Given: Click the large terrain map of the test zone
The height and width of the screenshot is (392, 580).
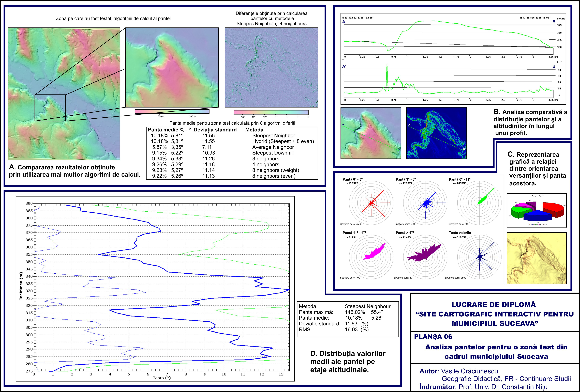Looking at the screenshot, I should click(x=64, y=94).
